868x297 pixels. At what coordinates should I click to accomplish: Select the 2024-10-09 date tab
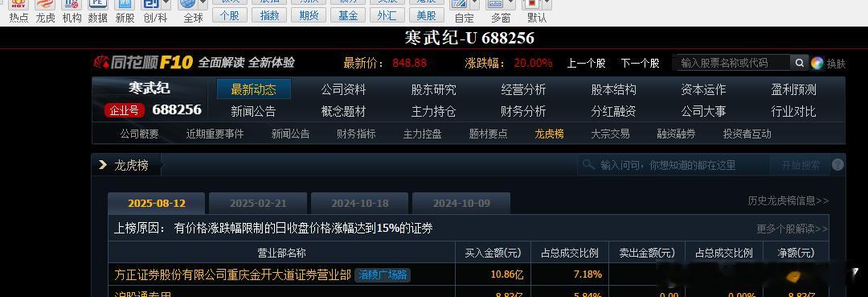click(x=461, y=204)
